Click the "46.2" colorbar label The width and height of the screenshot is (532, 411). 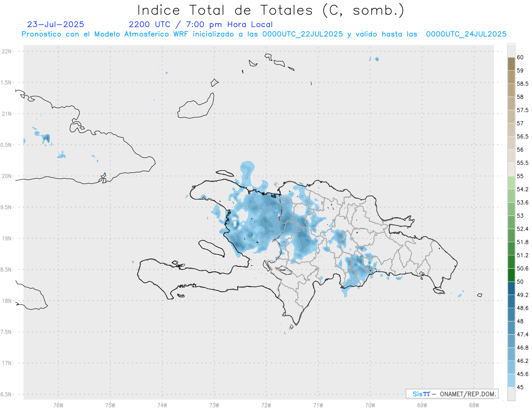[523, 361]
